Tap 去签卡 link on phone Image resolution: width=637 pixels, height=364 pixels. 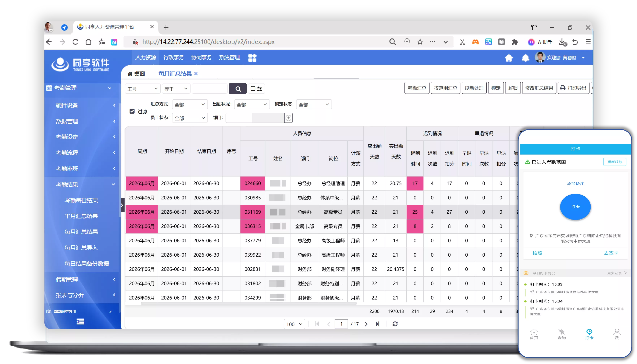point(611,253)
